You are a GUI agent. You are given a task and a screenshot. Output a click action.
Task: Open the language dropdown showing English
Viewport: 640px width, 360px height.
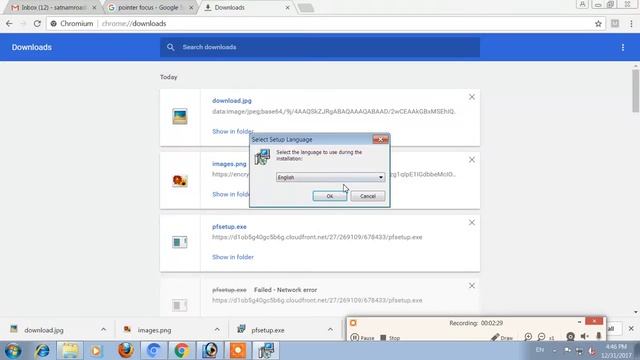330,177
